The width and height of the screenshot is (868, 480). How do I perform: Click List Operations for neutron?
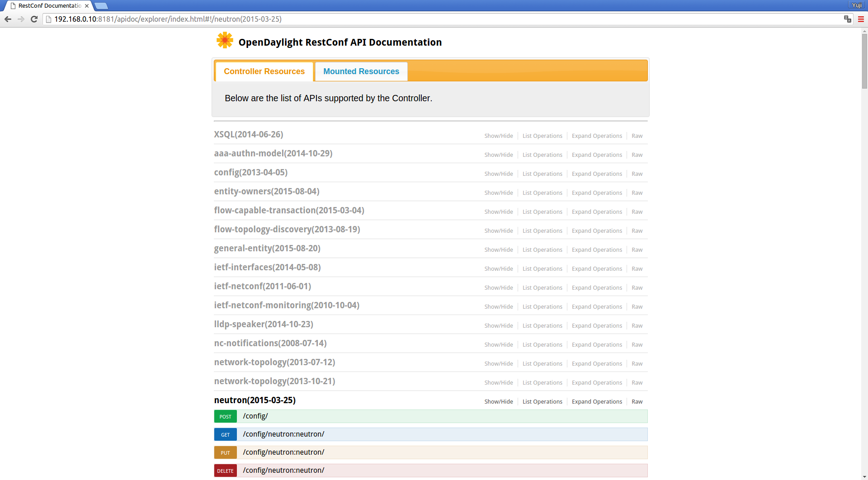coord(542,402)
